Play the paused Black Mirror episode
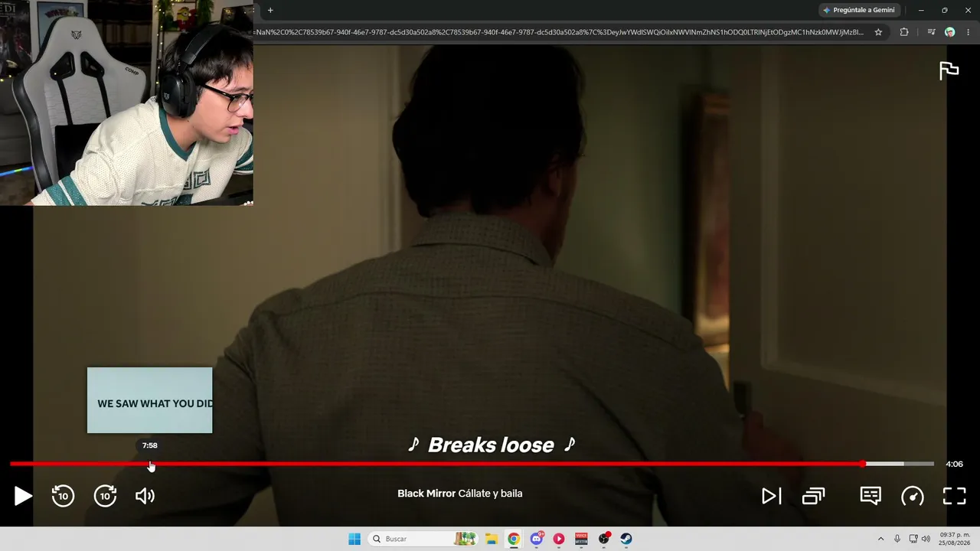 click(x=23, y=496)
